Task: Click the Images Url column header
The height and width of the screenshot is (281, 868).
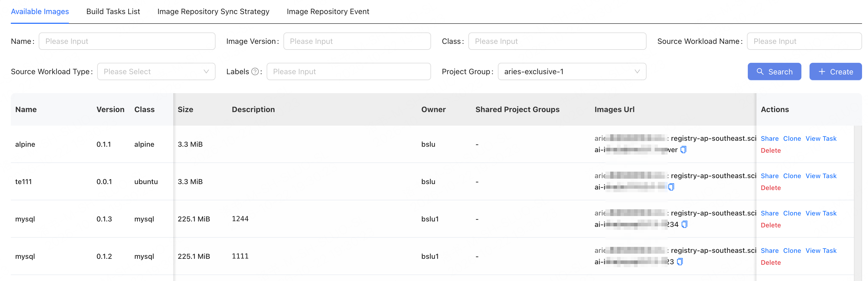Action: pyautogui.click(x=614, y=109)
